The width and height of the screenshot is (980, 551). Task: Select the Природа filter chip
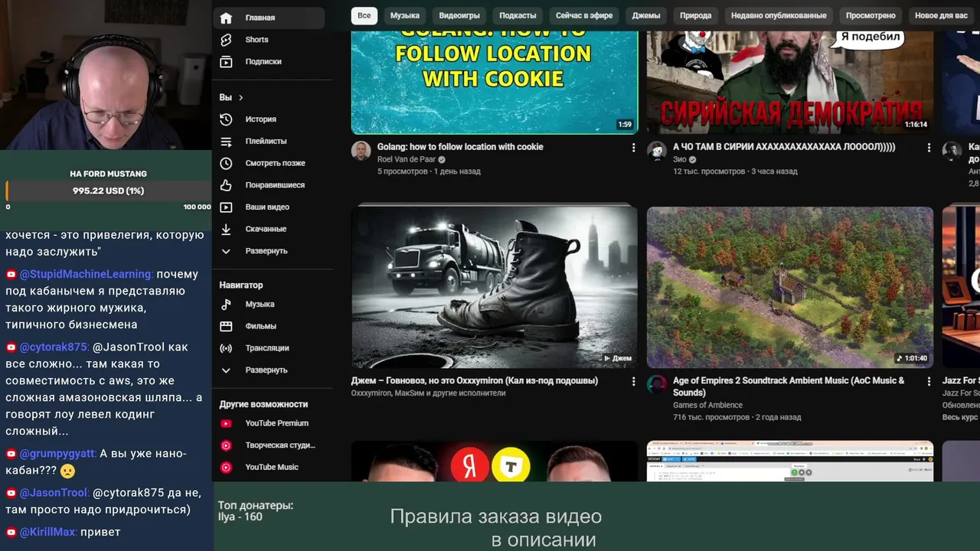695,15
